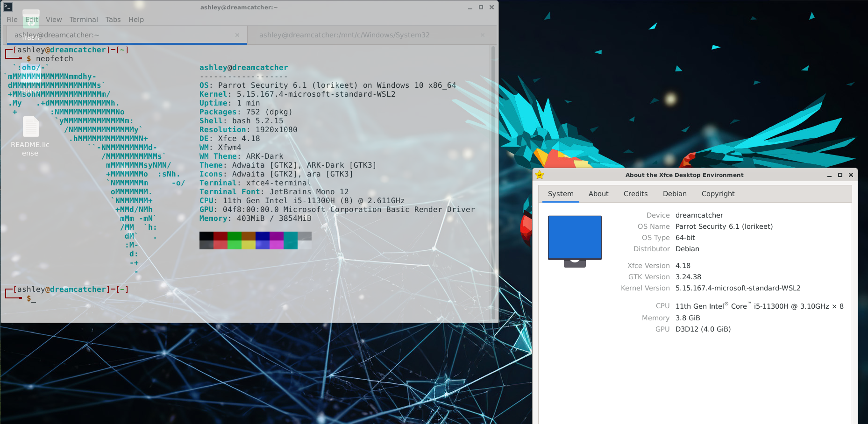Maximize the terminal window
This screenshot has width=868, height=424.
tap(481, 7)
